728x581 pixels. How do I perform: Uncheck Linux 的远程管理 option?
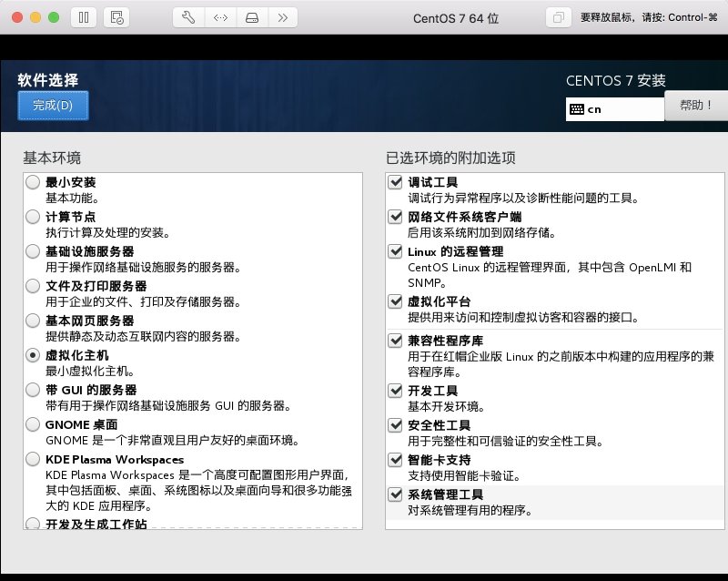395,251
